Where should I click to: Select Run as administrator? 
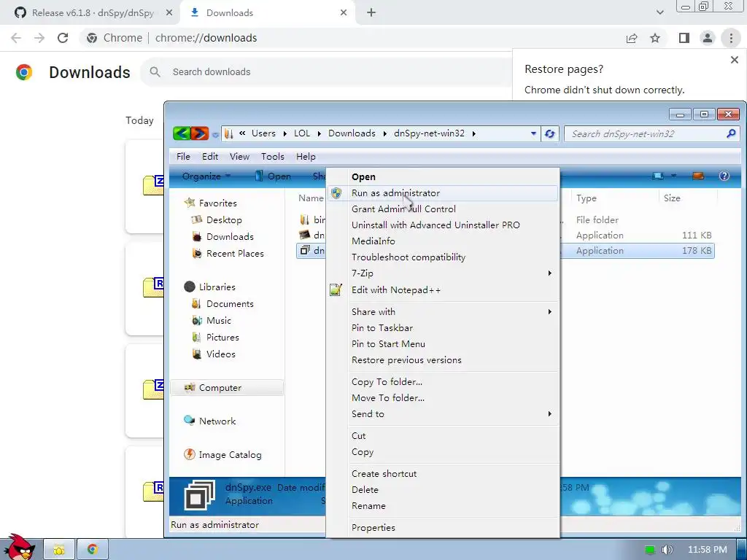click(x=443, y=192)
